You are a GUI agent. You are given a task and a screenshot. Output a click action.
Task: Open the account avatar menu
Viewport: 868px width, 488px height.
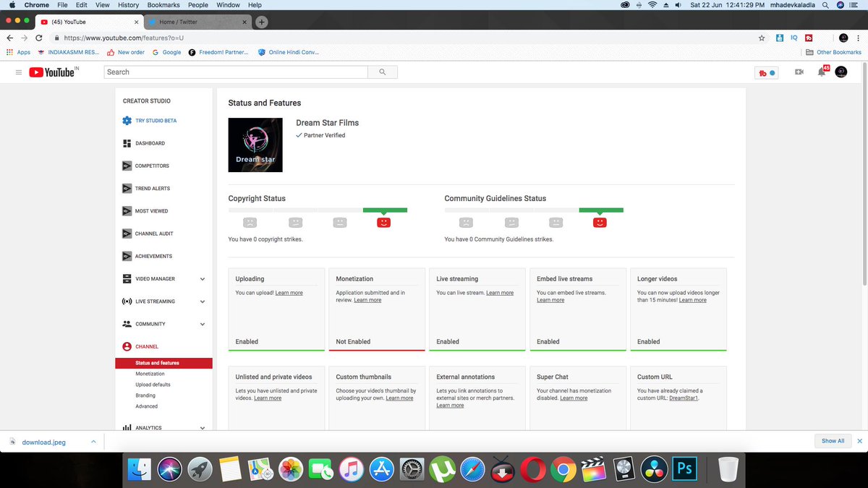[x=841, y=72]
